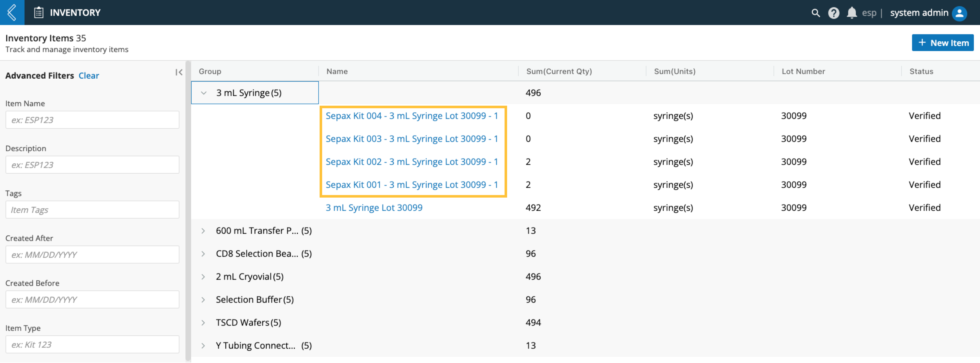The width and height of the screenshot is (980, 363).
Task: Click the Item Type filter field
Action: point(92,344)
